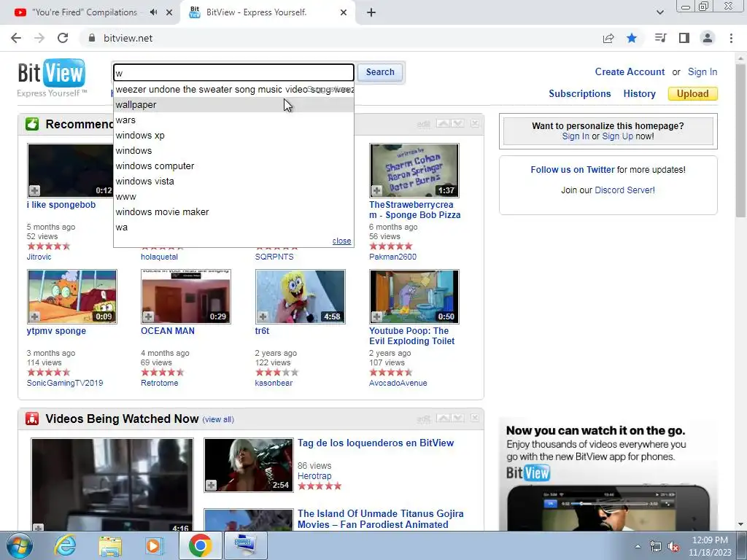The height and width of the screenshot is (560, 747).
Task: Open the media control icon in Chrome toolbar
Action: [x=660, y=38]
